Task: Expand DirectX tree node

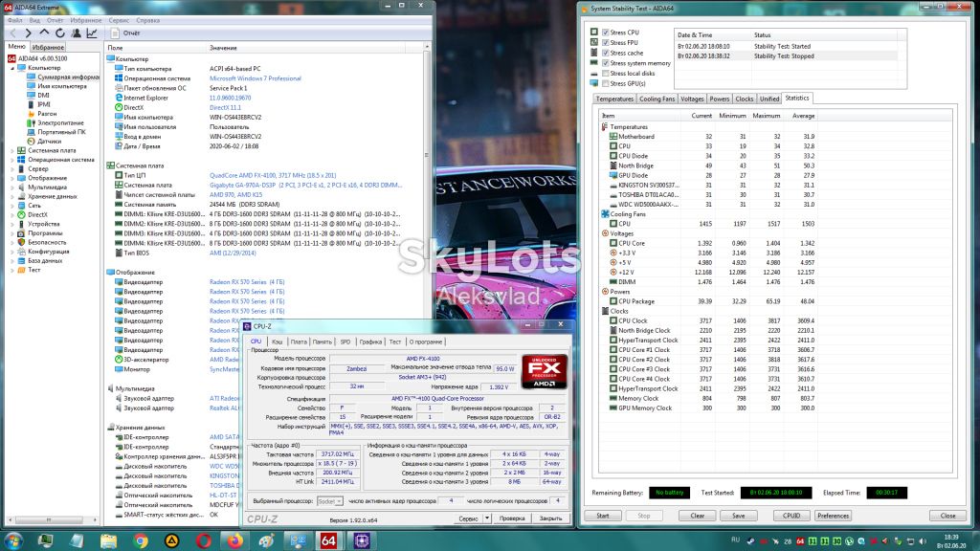Action: pyautogui.click(x=12, y=215)
